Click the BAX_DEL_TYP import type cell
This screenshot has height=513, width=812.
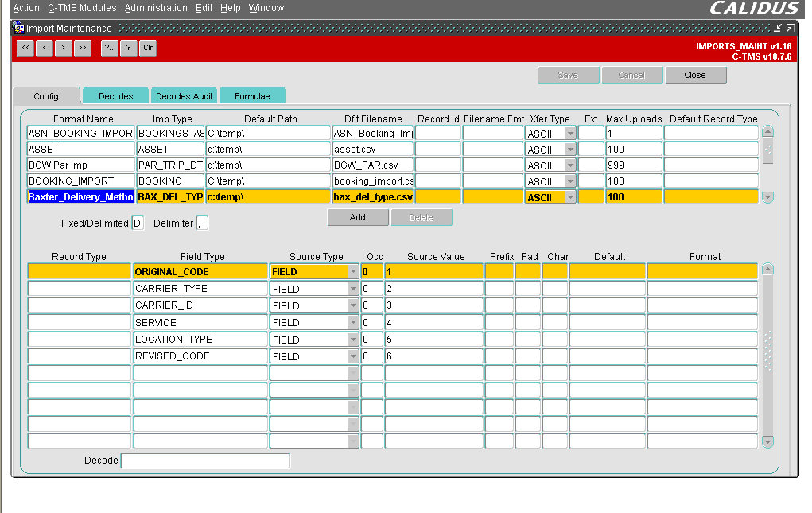[170, 197]
